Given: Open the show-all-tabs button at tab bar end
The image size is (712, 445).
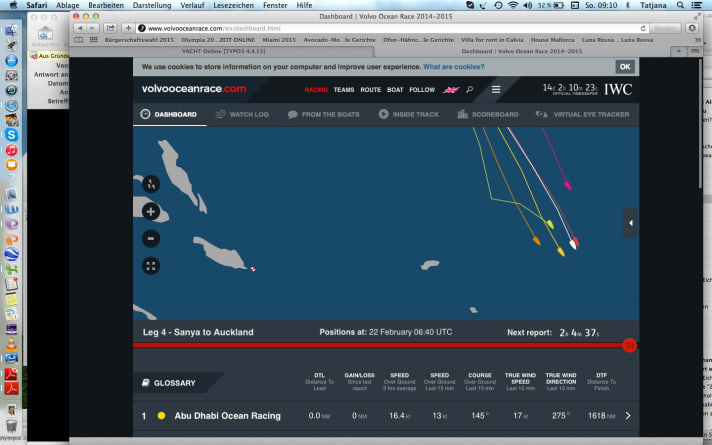Looking at the screenshot, I should tap(694, 51).
